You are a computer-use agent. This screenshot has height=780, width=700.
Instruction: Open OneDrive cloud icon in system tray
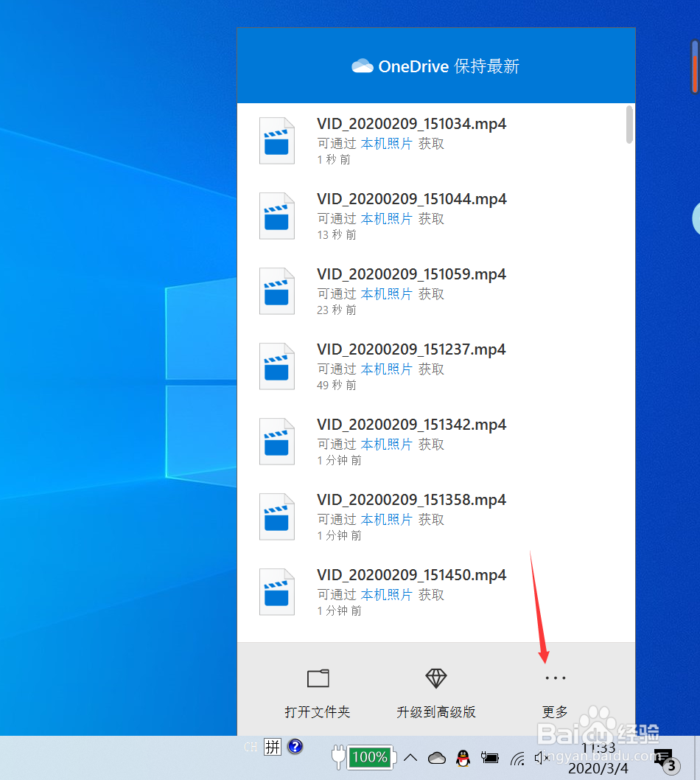point(436,758)
